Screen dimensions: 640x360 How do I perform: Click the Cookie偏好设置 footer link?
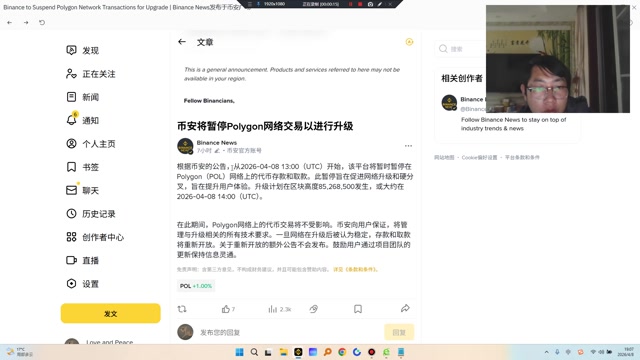(479, 157)
